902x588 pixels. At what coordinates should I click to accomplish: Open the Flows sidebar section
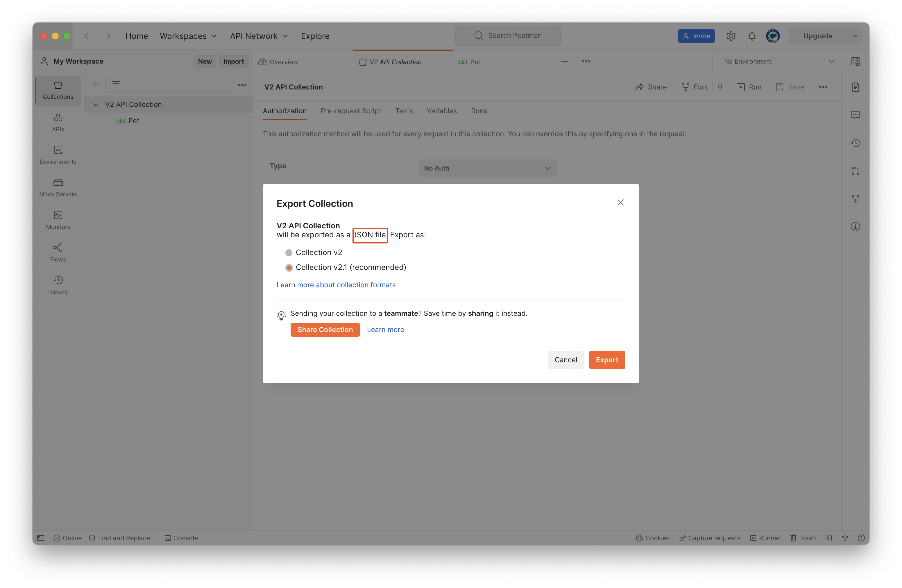58,253
